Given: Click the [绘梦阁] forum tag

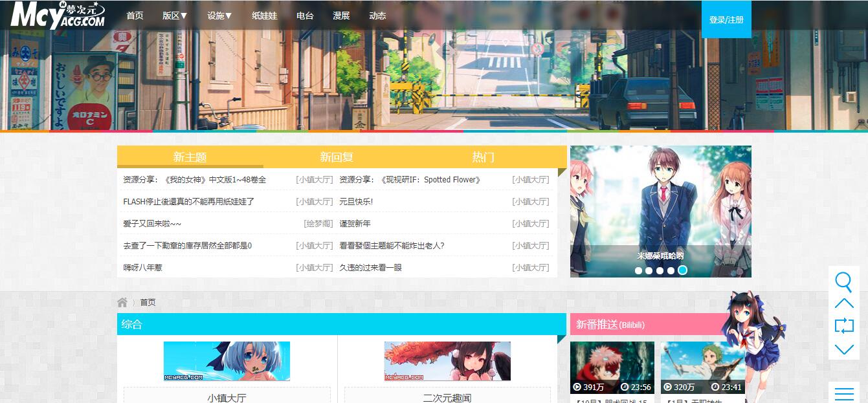Looking at the screenshot, I should (x=318, y=224).
